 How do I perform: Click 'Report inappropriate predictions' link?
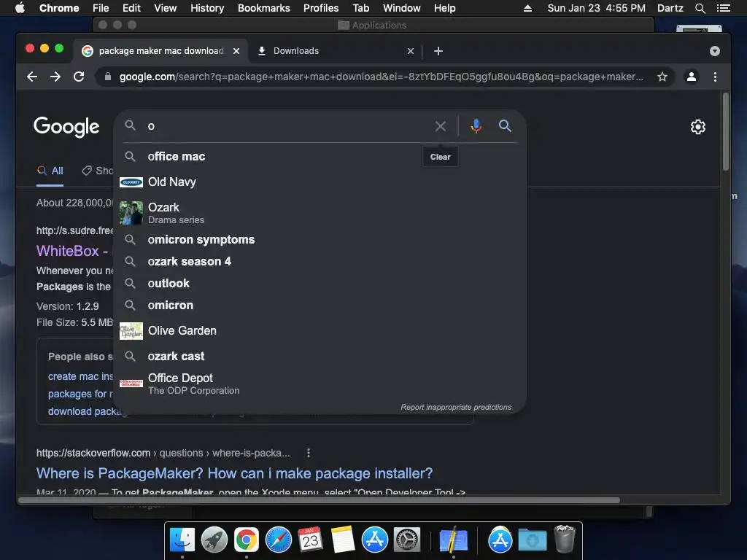pos(456,407)
